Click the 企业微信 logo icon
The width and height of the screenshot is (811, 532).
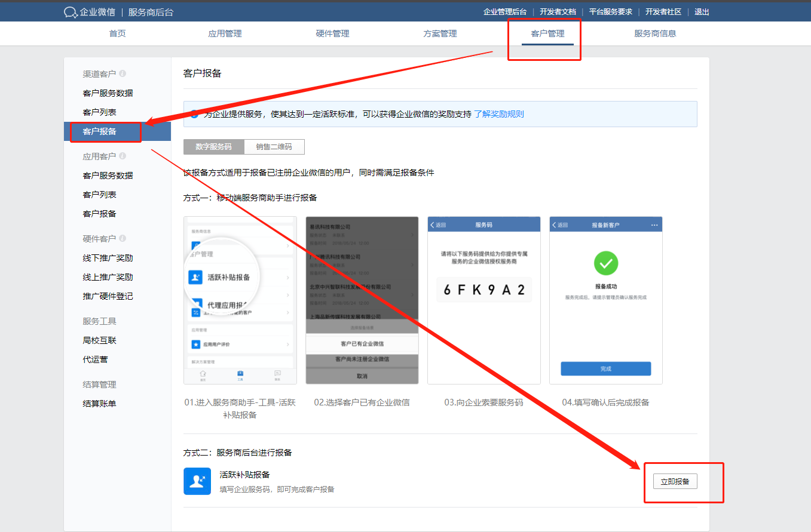(x=71, y=12)
